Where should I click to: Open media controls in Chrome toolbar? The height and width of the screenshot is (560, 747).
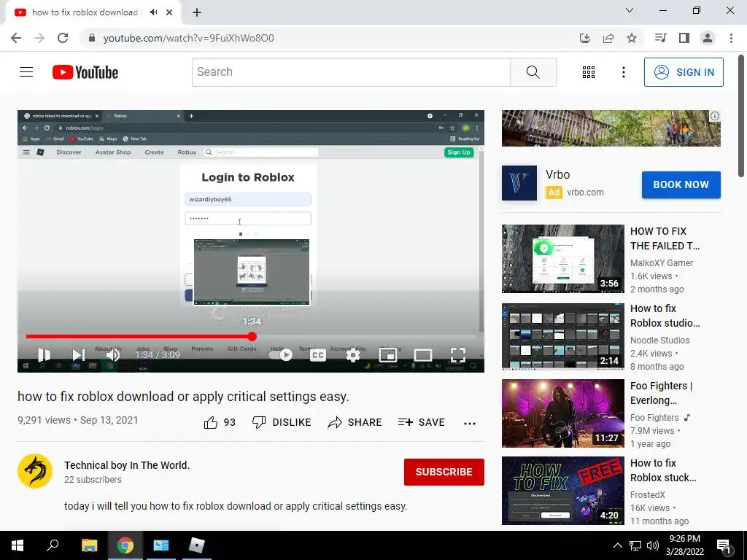pos(660,38)
